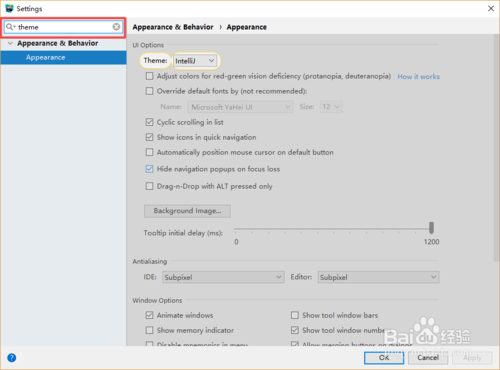Open the IDE antialiasing dropdown
500x370 pixels.
[x=223, y=277]
